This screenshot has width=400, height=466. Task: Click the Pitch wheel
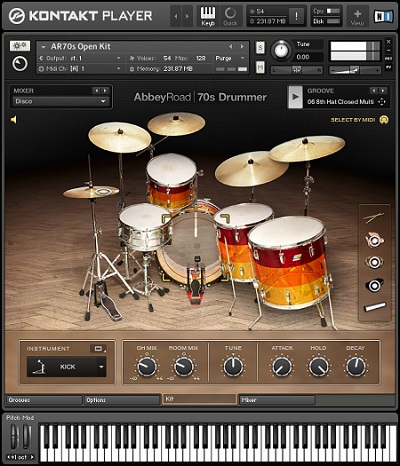pos(15,436)
